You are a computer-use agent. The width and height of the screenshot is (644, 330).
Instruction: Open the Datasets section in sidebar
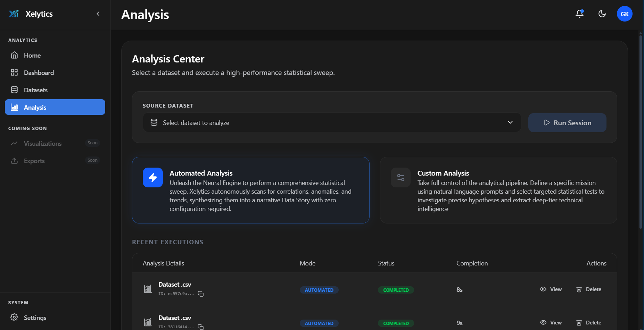[36, 90]
